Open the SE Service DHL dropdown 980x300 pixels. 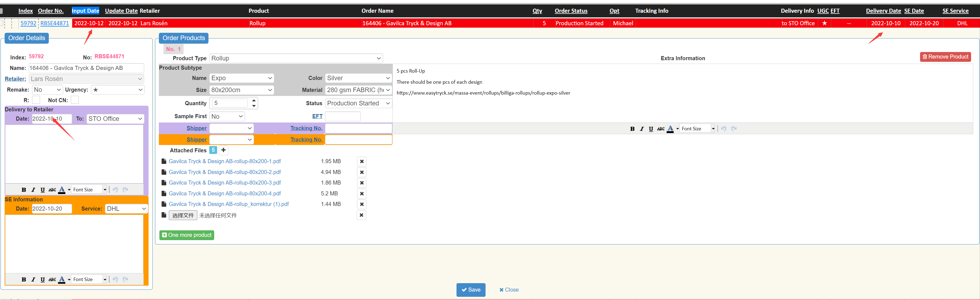click(126, 209)
